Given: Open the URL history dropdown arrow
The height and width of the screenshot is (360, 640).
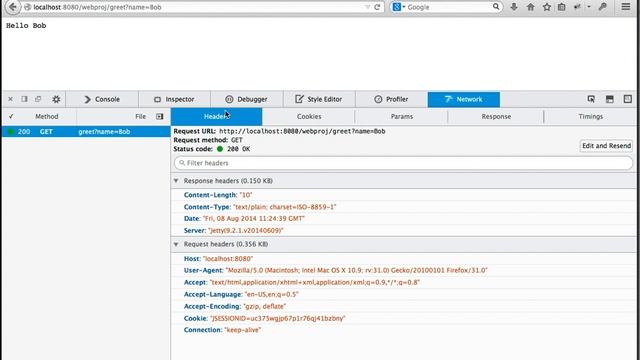Looking at the screenshot, I should coord(367,7).
